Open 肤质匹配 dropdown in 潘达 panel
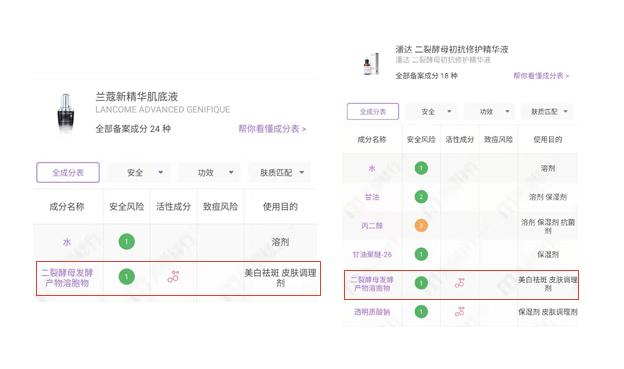624x369 pixels. pos(548,111)
